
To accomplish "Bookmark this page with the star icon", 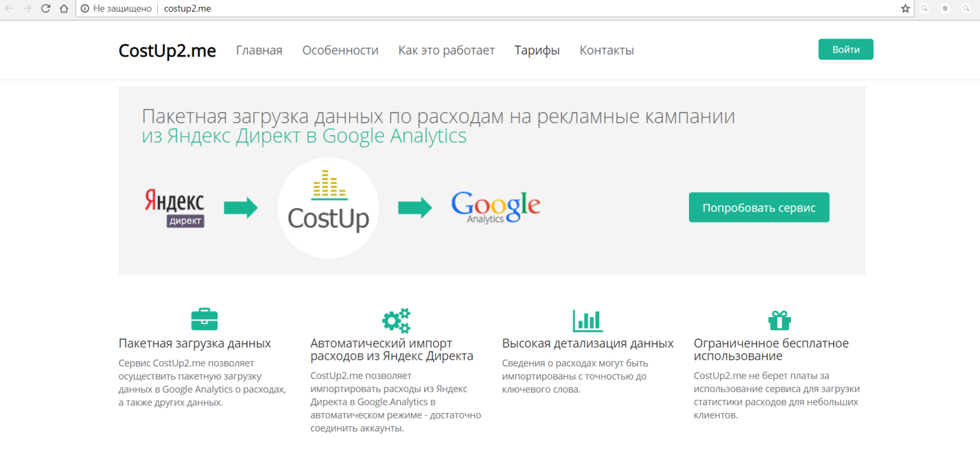I will click(x=905, y=9).
